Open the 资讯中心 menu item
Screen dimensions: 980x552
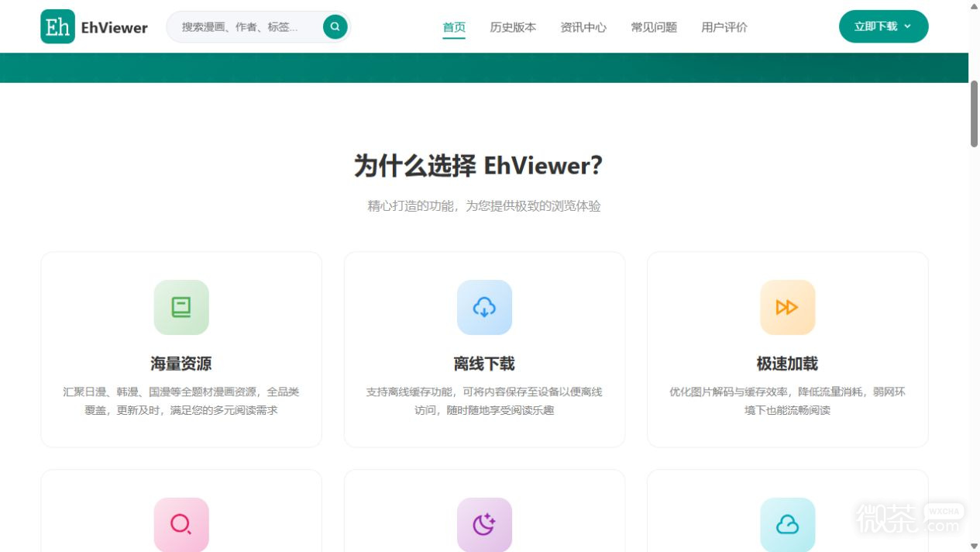[583, 27]
